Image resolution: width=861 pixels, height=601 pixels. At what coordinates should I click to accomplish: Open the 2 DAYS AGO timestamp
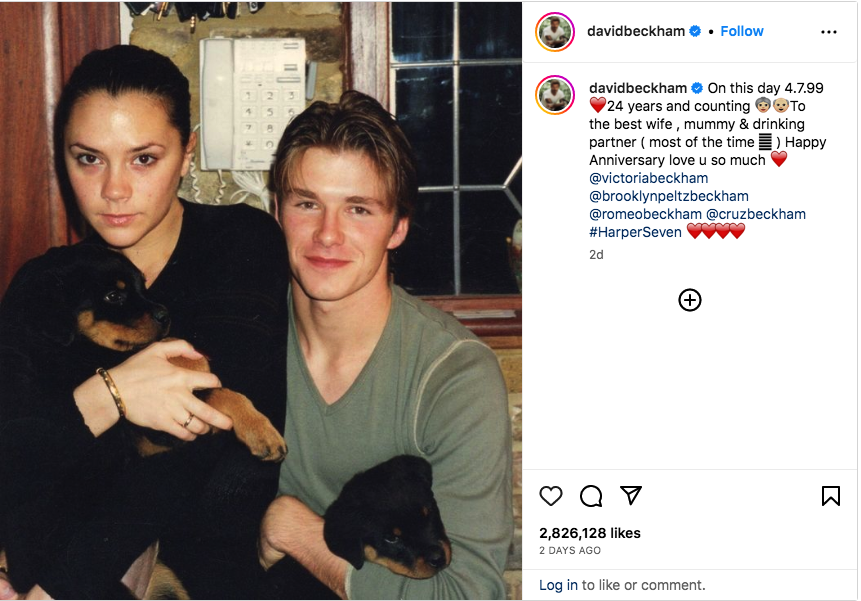click(x=570, y=551)
